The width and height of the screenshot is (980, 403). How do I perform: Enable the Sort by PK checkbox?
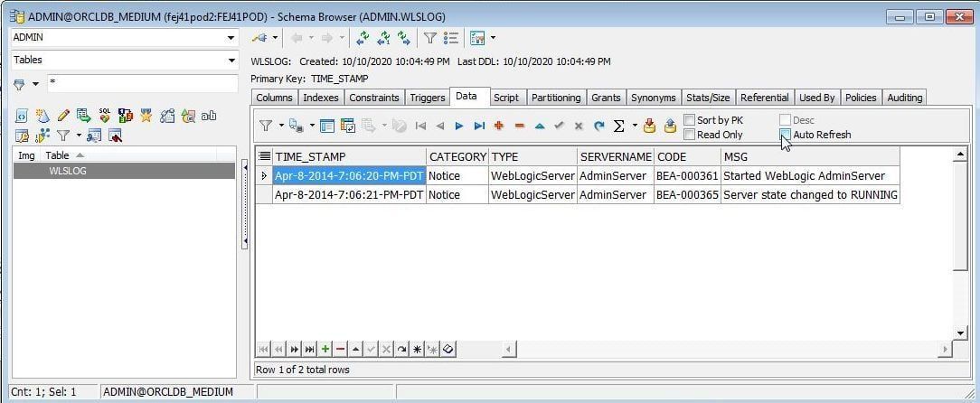(x=690, y=120)
